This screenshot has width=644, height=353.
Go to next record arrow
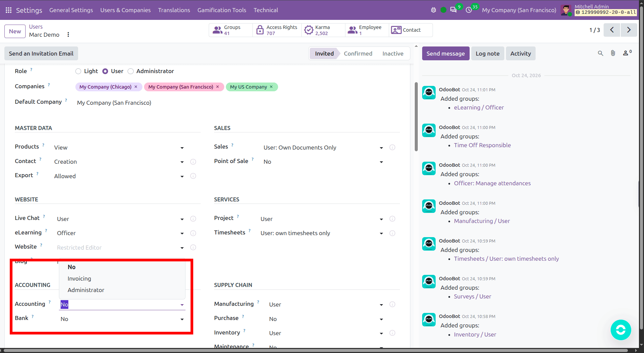[629, 30]
